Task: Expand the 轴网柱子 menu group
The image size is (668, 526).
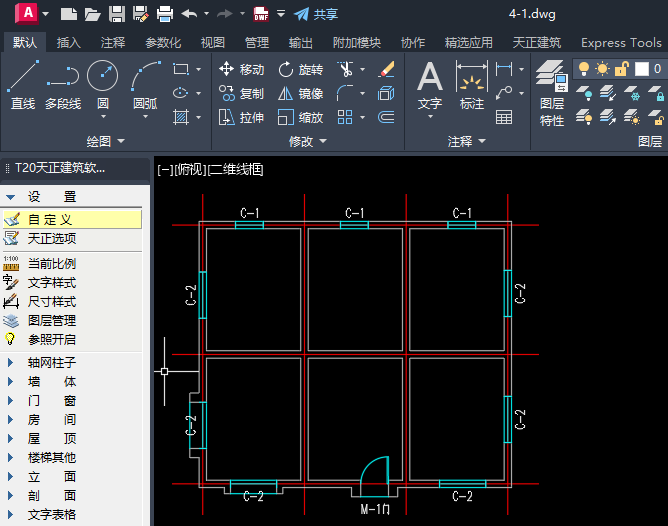Action: point(51,362)
